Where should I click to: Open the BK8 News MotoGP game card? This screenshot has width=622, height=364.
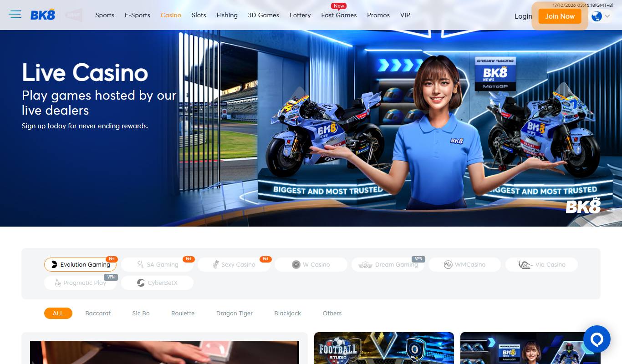point(530,348)
